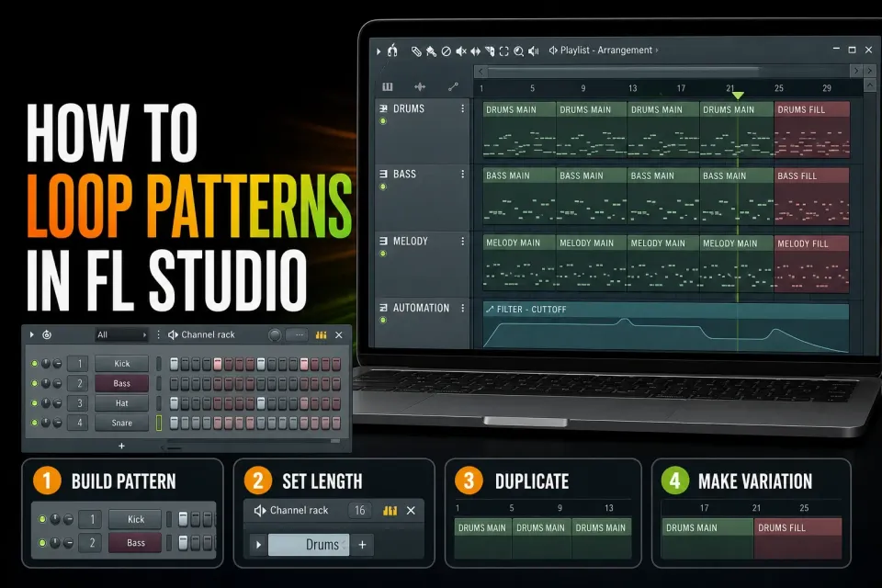Open DRUMS track three-dots menu
This screenshot has height=588, width=882.
[463, 108]
